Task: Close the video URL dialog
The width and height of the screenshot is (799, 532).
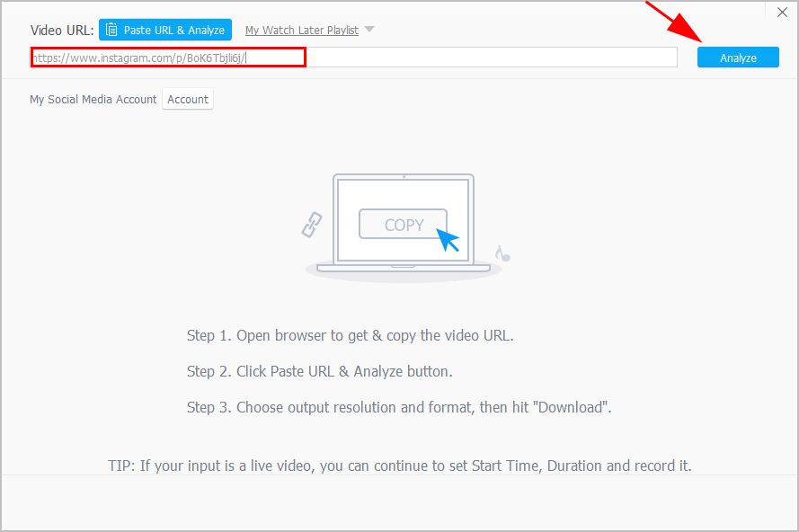Action: 781,13
